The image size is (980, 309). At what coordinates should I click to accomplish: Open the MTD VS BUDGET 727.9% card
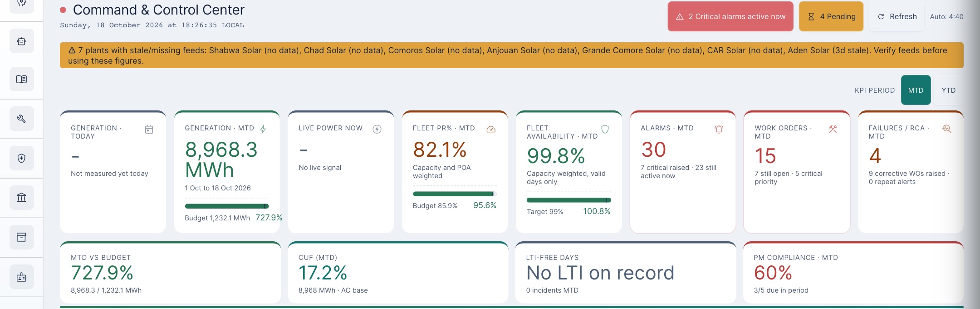(170, 273)
